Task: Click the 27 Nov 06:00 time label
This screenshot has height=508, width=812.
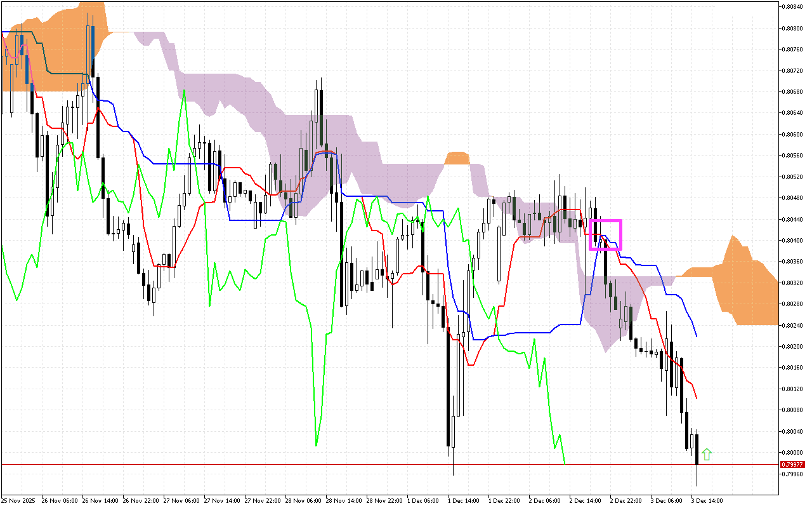Action: [x=181, y=500]
